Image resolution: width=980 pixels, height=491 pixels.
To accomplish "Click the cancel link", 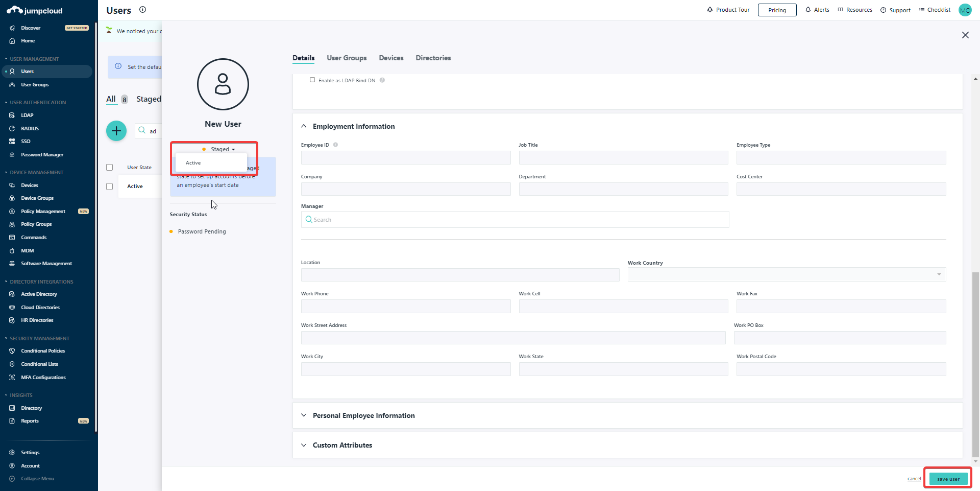I will [x=914, y=479].
